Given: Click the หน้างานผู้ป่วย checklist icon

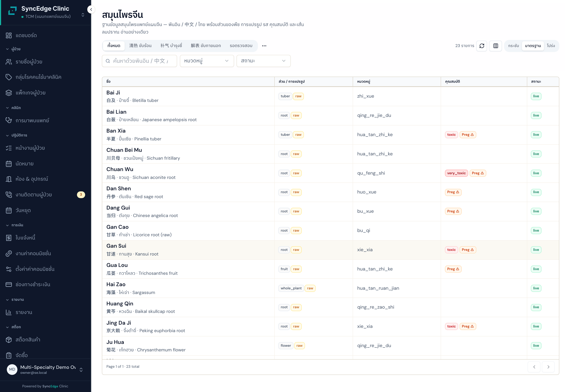Looking at the screenshot, I should (x=9, y=148).
